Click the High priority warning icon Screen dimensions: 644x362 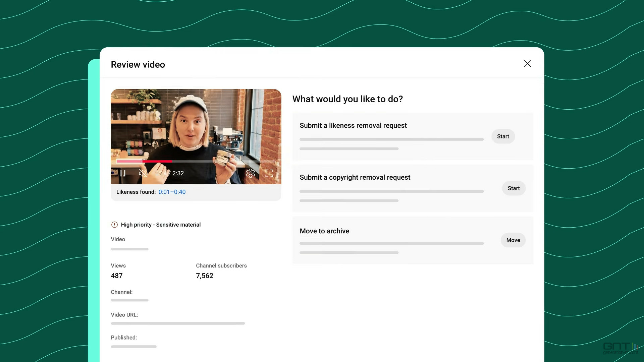point(114,225)
